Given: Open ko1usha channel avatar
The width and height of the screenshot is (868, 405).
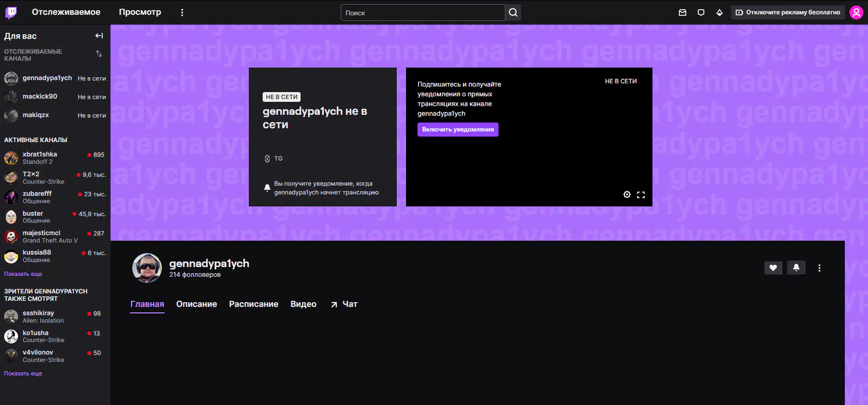Looking at the screenshot, I should (x=11, y=336).
